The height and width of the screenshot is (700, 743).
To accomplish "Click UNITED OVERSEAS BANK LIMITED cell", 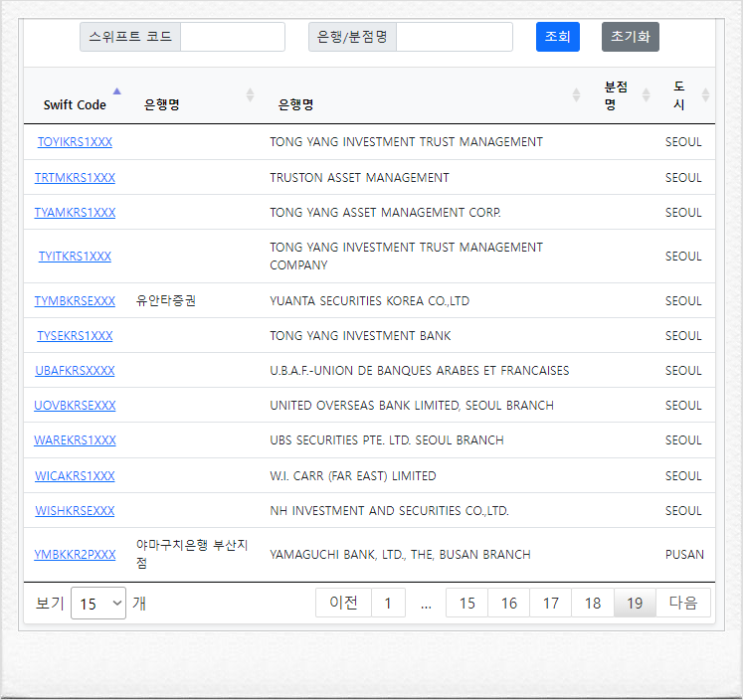I will click(x=412, y=406).
